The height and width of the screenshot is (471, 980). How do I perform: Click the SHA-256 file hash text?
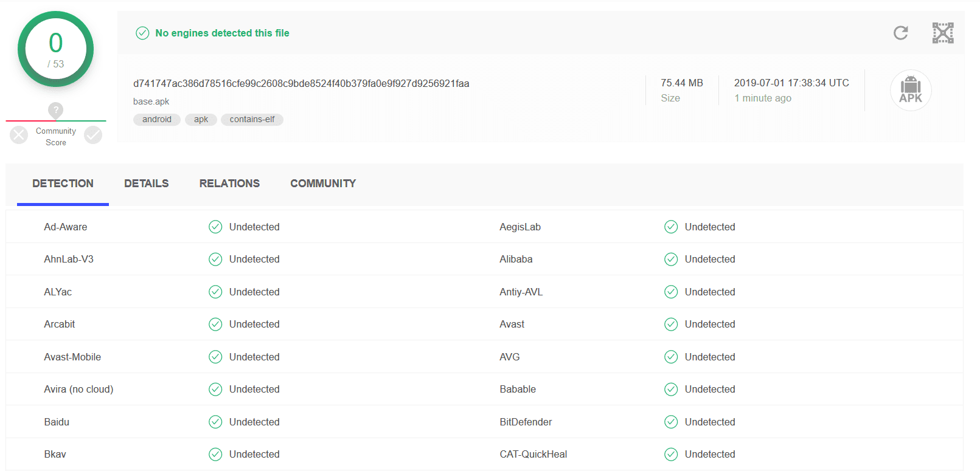coord(301,83)
